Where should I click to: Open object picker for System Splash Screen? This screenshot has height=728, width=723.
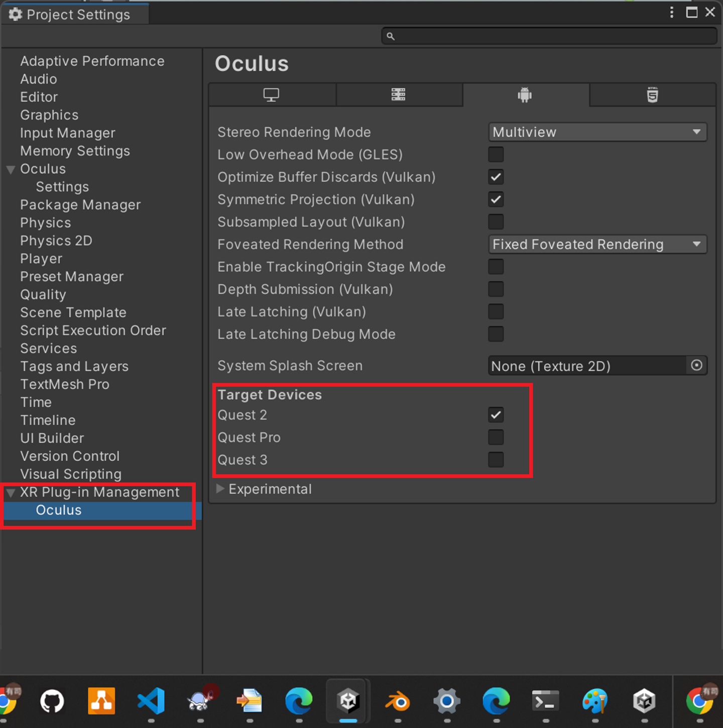696,365
